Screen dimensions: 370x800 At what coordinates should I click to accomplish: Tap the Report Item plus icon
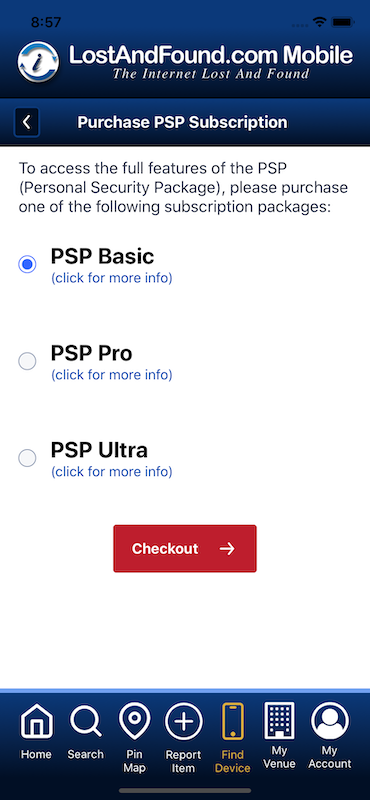(183, 721)
